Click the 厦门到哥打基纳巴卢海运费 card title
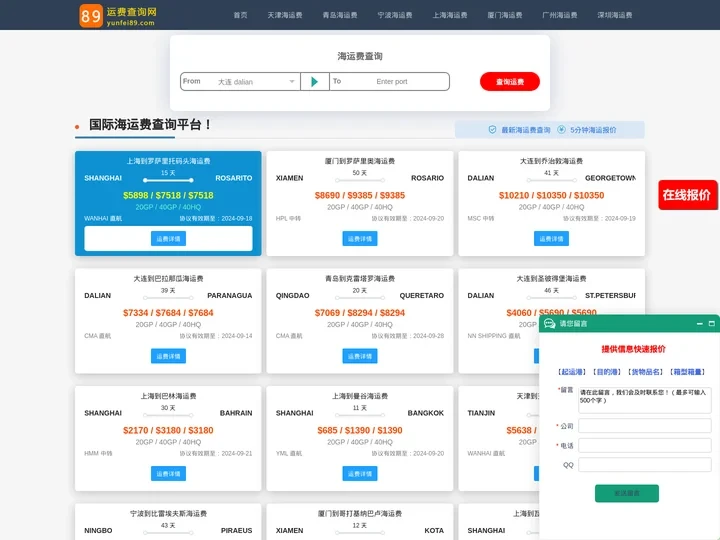The width and height of the screenshot is (720, 540). tap(360, 514)
